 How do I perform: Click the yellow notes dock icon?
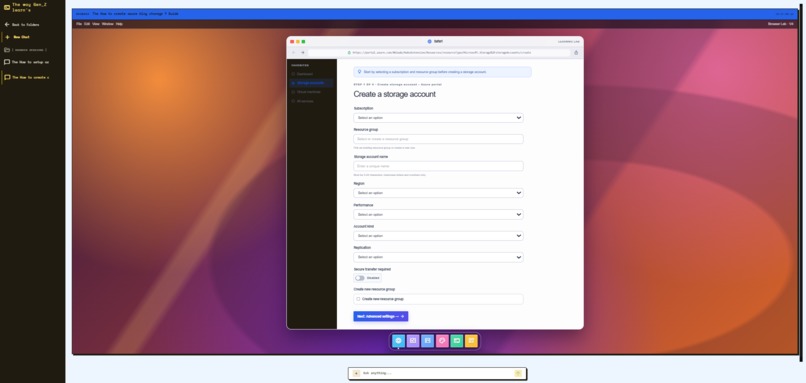click(x=471, y=341)
